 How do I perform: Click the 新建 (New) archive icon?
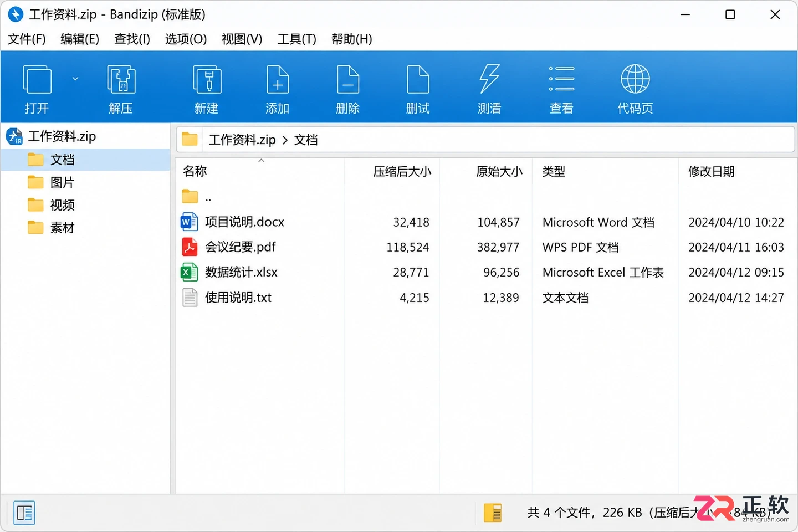tap(207, 80)
